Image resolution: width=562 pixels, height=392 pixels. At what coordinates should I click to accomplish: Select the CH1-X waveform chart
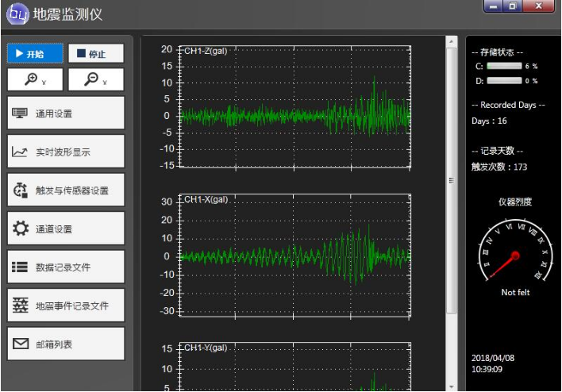point(294,255)
